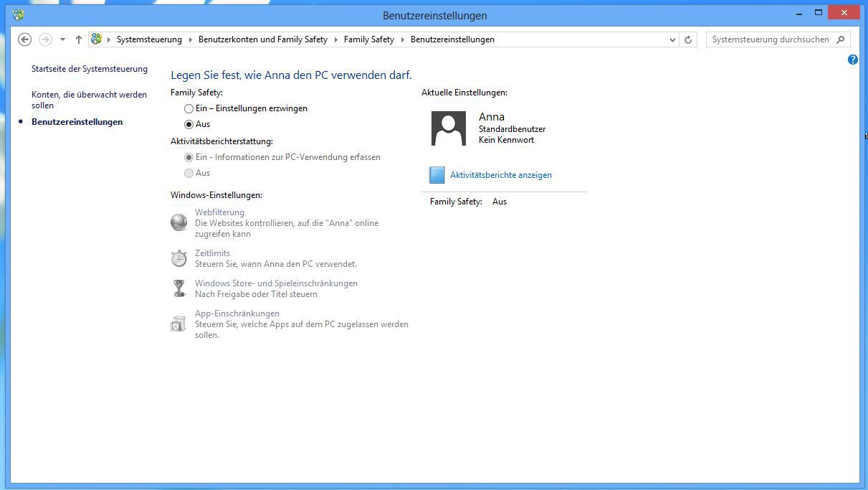
Task: Go to 'Startseite der Systemsteuerung'
Action: tap(90, 69)
